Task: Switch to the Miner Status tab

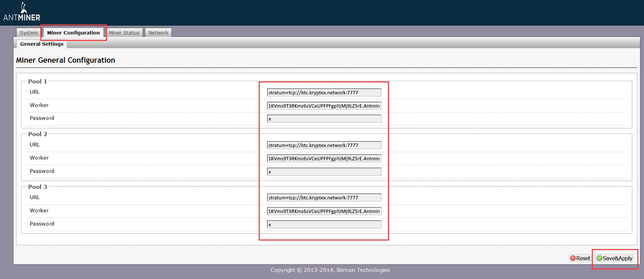Action: 124,33
